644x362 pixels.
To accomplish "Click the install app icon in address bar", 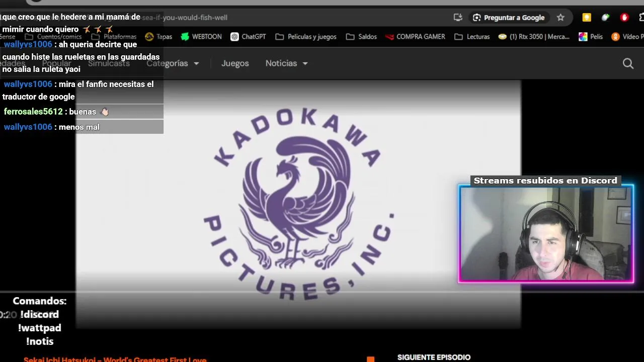I will (x=458, y=18).
